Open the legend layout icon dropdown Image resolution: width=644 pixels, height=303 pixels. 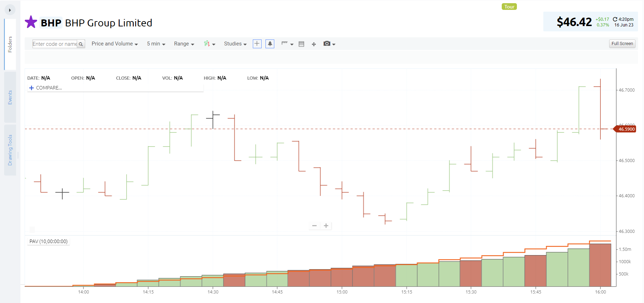click(x=287, y=44)
